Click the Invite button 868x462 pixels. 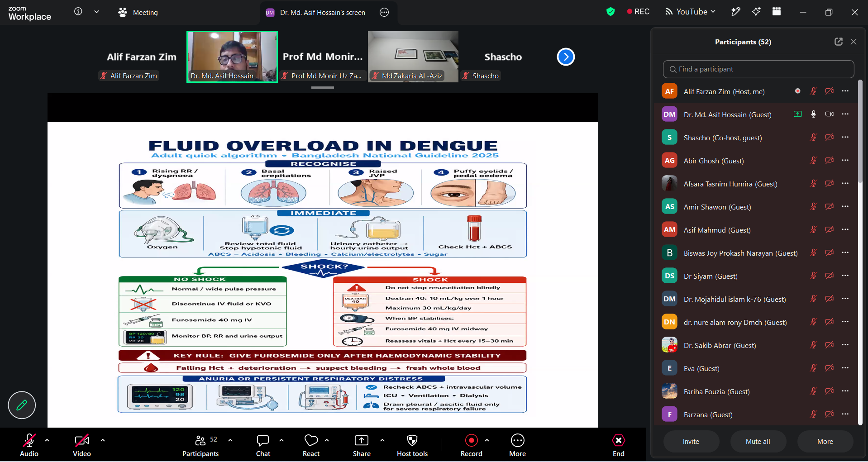point(691,442)
